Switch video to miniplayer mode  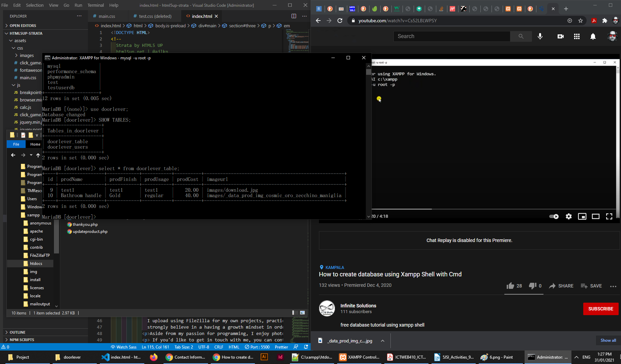(x=582, y=216)
